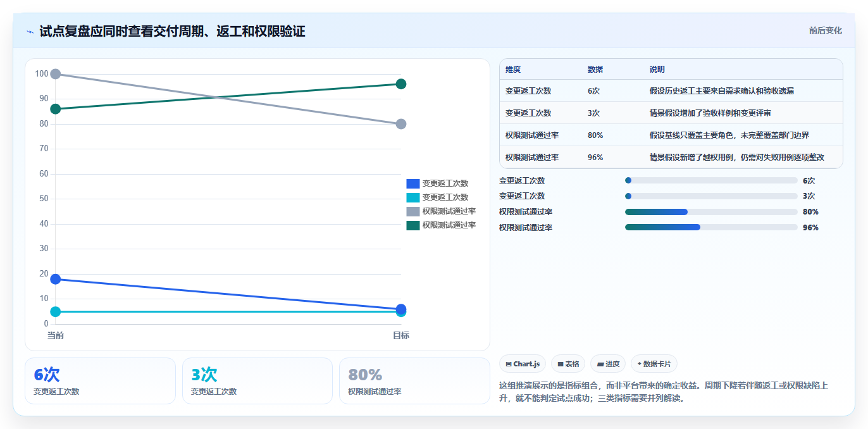Click the y-axis tick label 100
The image size is (868, 429).
42,74
